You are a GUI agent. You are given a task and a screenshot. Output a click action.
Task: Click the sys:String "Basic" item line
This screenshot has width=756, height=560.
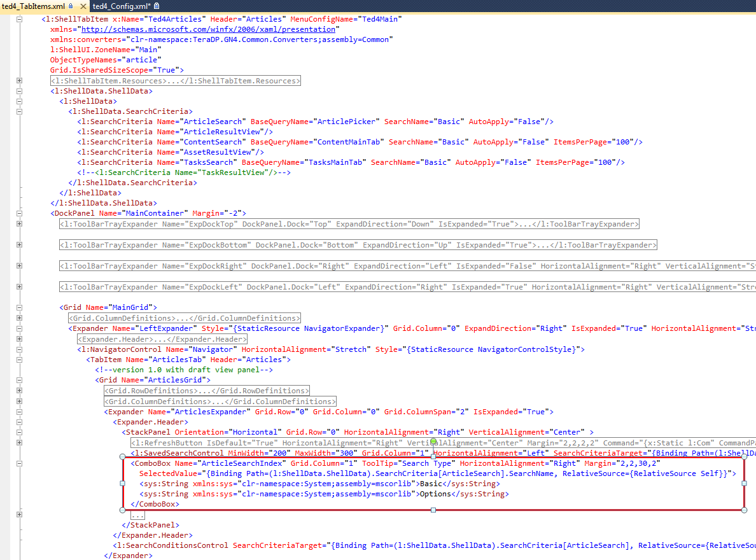point(319,484)
